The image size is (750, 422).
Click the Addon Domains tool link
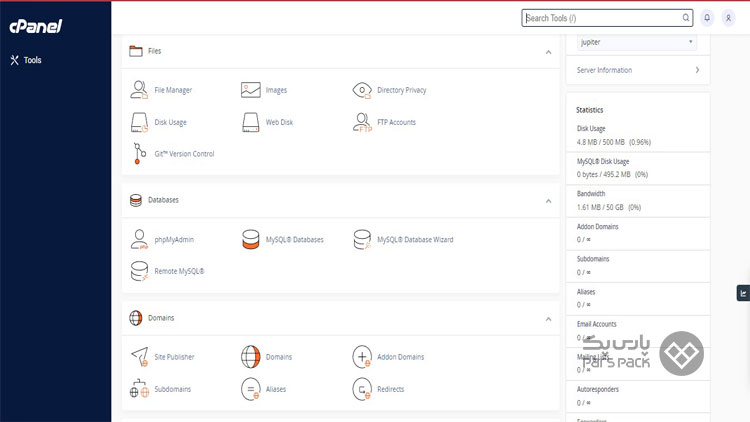pos(401,357)
